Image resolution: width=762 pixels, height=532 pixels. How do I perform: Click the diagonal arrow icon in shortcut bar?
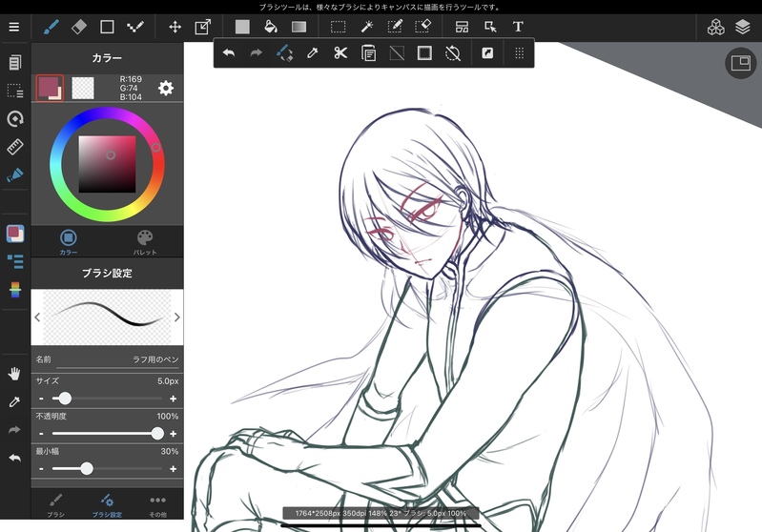pyautogui.click(x=487, y=53)
